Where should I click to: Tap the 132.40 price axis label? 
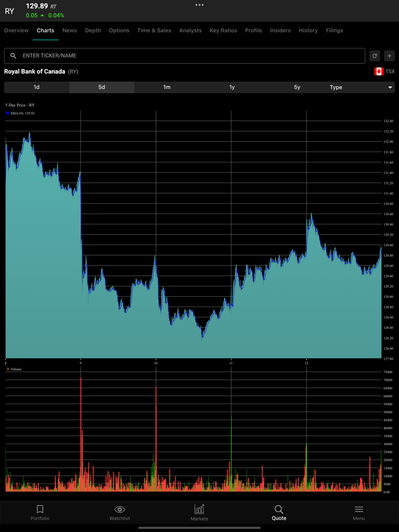[x=389, y=121]
